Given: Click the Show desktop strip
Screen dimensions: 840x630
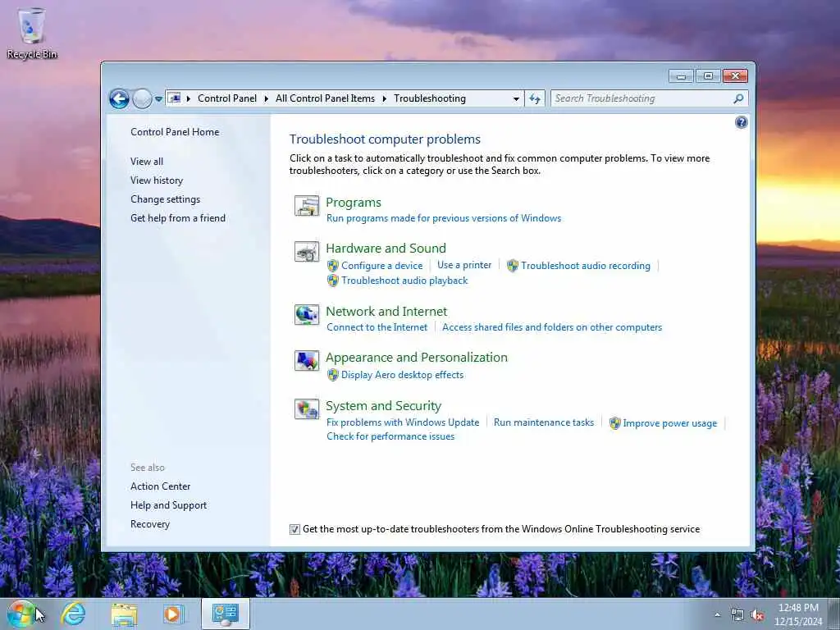Looking at the screenshot, I should [834, 614].
